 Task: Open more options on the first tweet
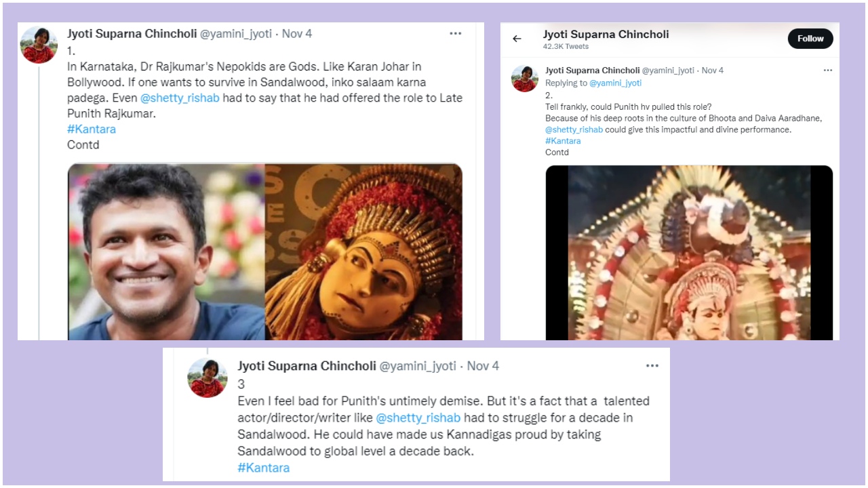(x=455, y=33)
